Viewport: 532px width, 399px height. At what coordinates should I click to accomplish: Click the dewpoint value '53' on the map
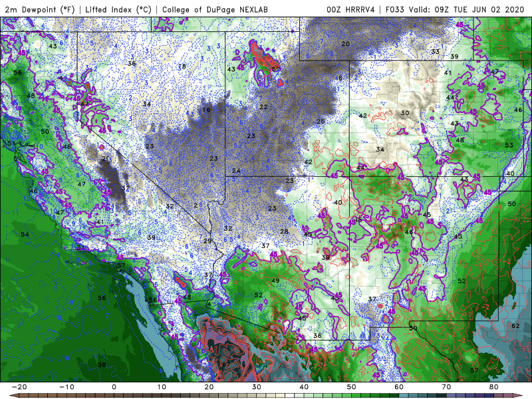(509, 145)
